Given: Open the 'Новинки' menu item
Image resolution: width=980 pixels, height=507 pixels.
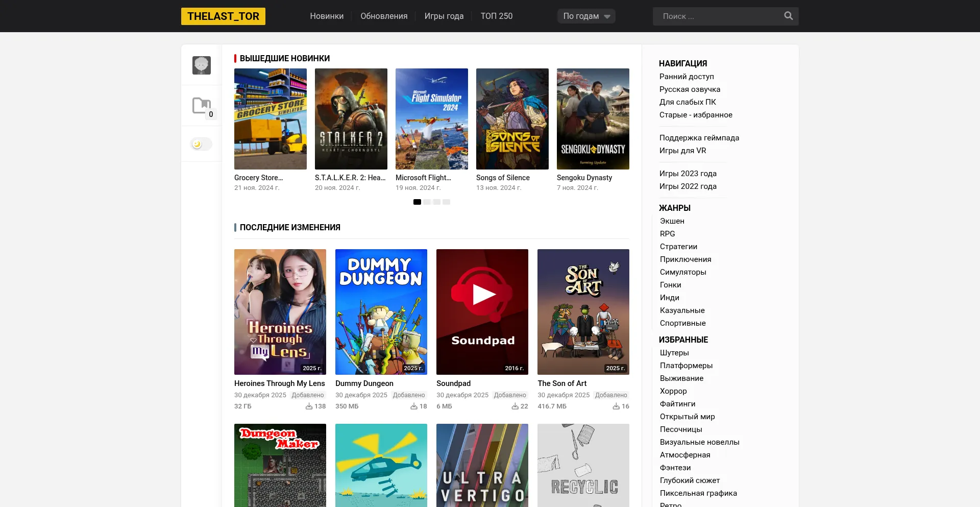Looking at the screenshot, I should 327,16.
